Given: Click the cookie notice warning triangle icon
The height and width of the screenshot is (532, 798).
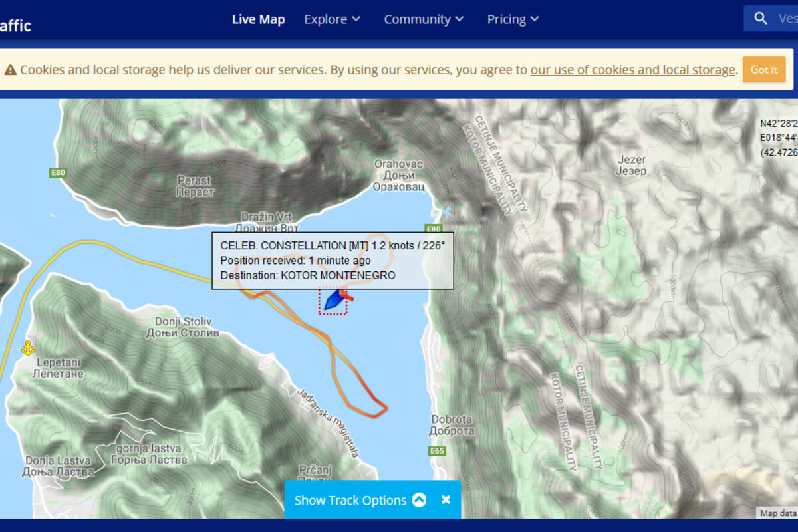Looking at the screenshot, I should pyautogui.click(x=11, y=70).
